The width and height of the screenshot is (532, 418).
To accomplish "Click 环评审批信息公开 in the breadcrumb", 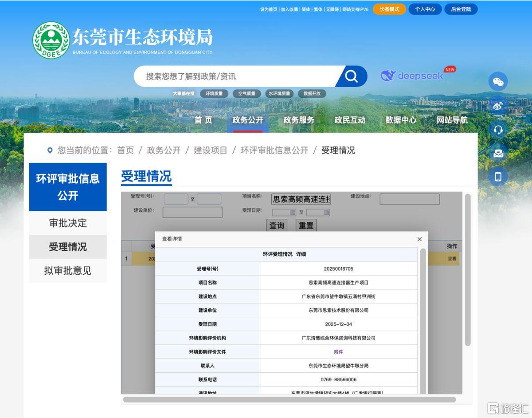I will point(274,150).
